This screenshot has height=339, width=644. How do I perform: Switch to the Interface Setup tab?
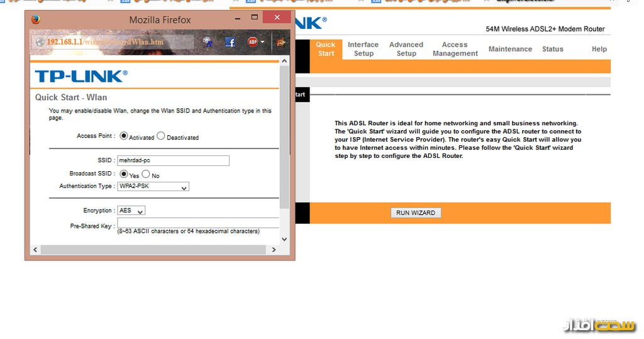tap(363, 49)
